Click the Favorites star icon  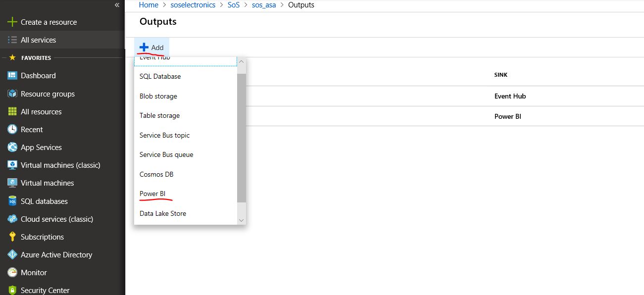tap(12, 57)
